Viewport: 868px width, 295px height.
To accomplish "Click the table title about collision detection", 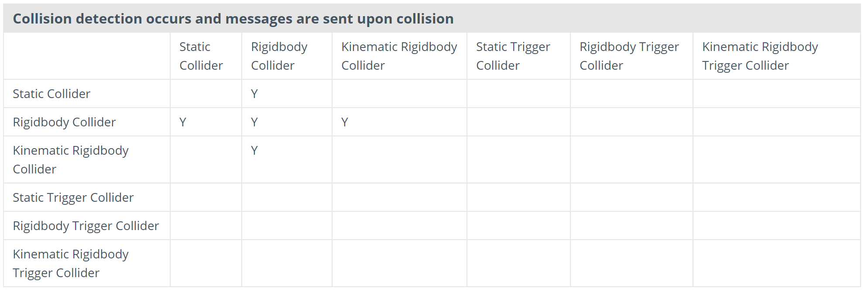I will coord(233,19).
